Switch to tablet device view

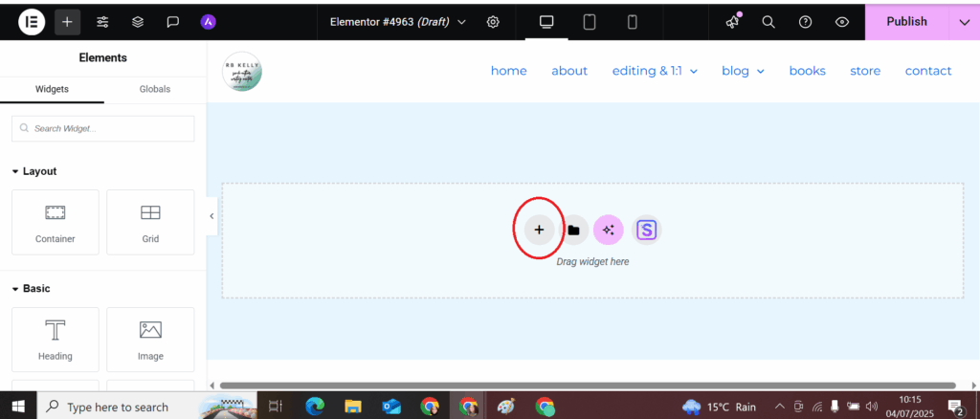coord(590,22)
